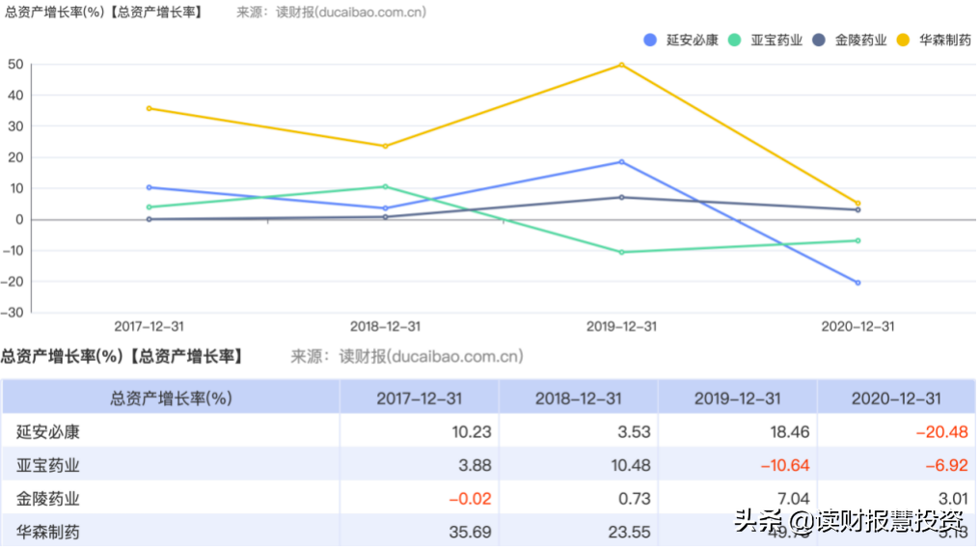980x550 pixels.
Task: Select 亚宝药业 2018-12-31 data point
Action: coord(385,187)
